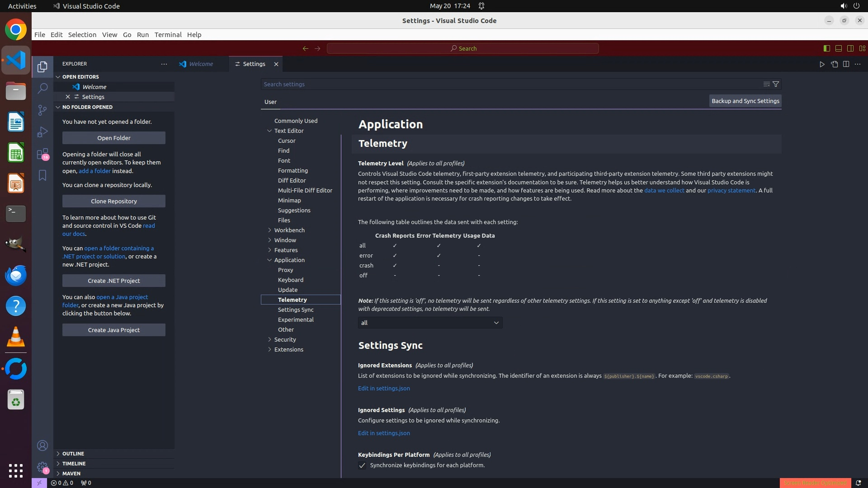Image resolution: width=868 pixels, height=488 pixels.
Task: Toggle the secondary sidebar layout icon
Action: point(850,48)
